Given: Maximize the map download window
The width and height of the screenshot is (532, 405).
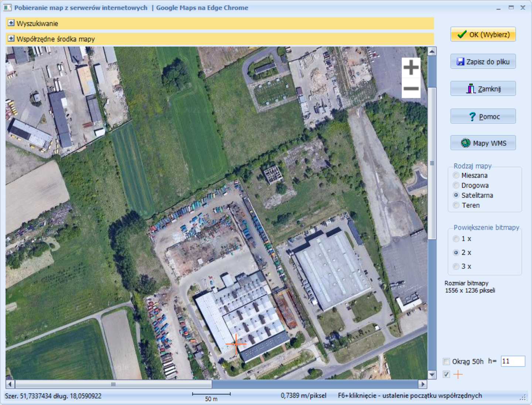Looking at the screenshot, I should (x=511, y=7).
